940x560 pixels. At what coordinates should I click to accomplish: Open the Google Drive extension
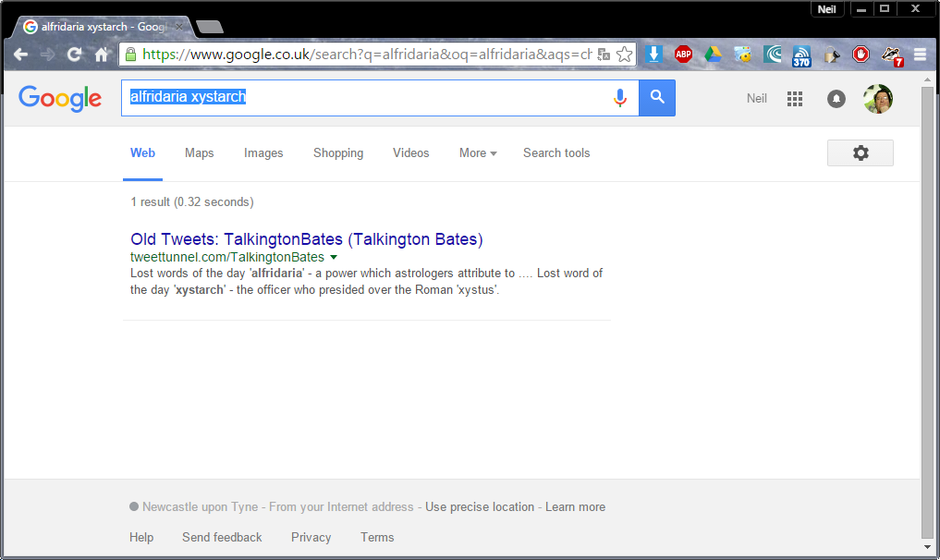pyautogui.click(x=713, y=55)
